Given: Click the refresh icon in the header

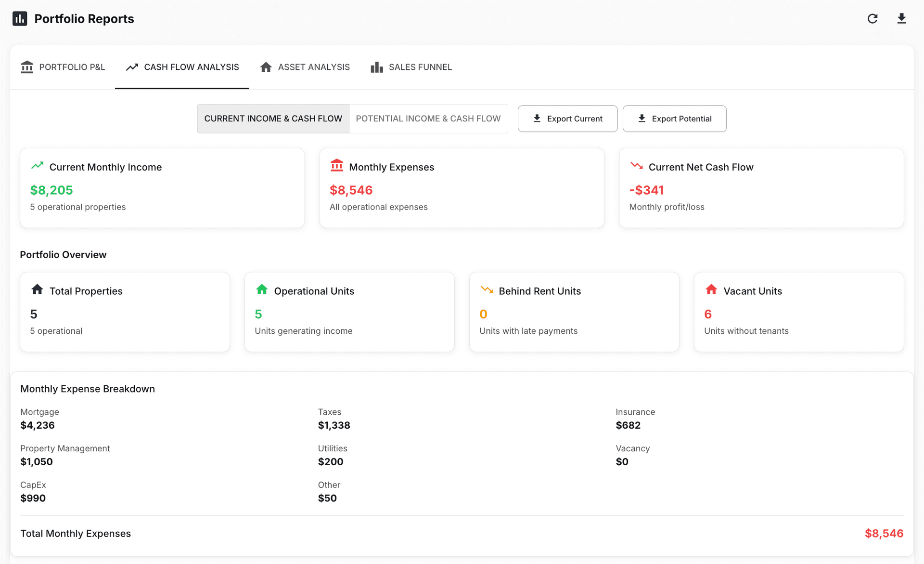Looking at the screenshot, I should (x=873, y=18).
